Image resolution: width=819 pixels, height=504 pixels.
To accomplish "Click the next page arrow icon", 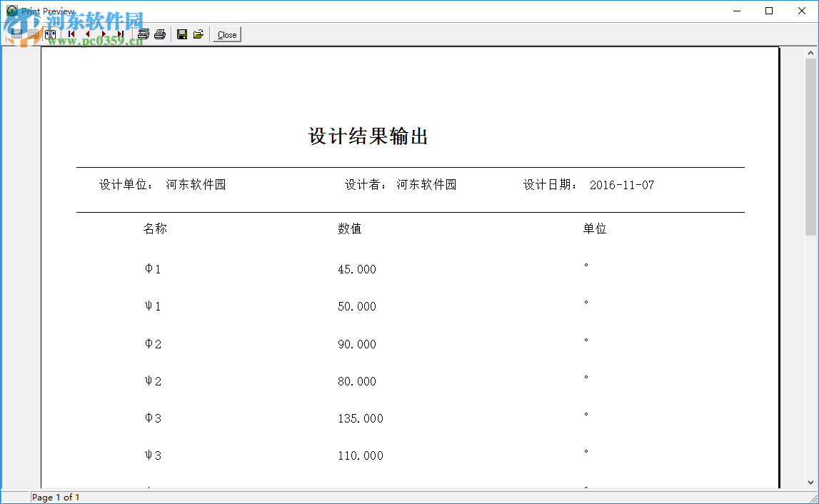I will pos(104,34).
